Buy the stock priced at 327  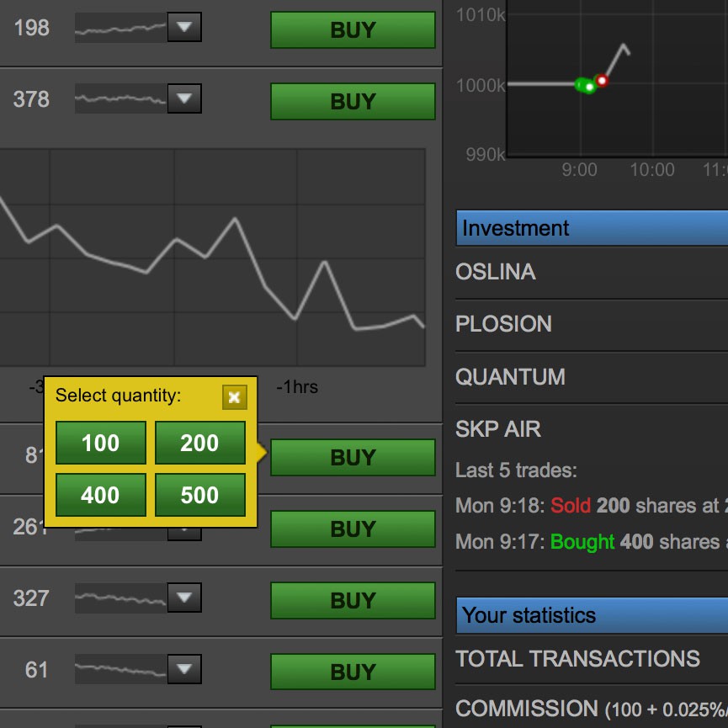(x=352, y=601)
